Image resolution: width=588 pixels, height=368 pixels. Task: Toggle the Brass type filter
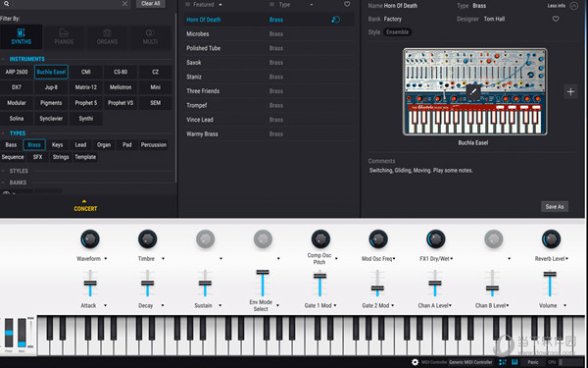(34, 144)
